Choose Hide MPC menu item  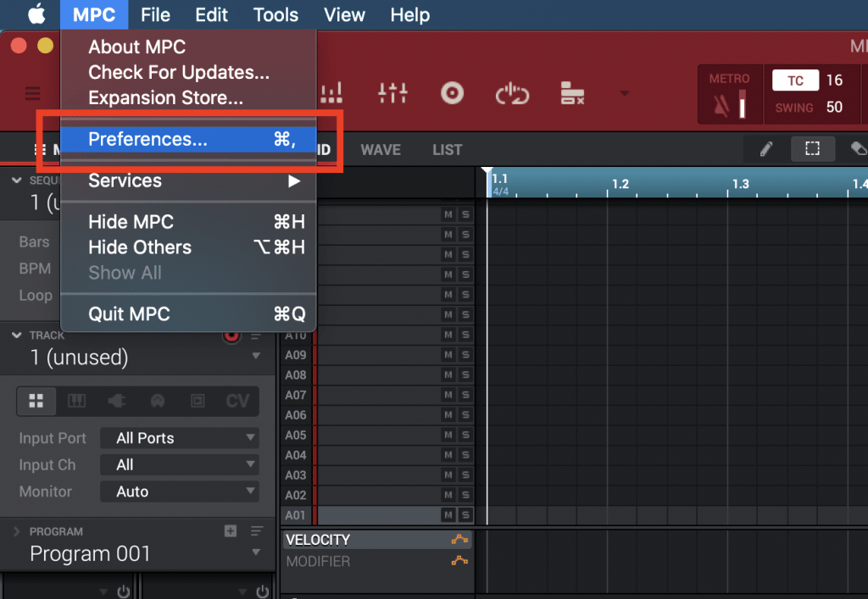point(188,222)
